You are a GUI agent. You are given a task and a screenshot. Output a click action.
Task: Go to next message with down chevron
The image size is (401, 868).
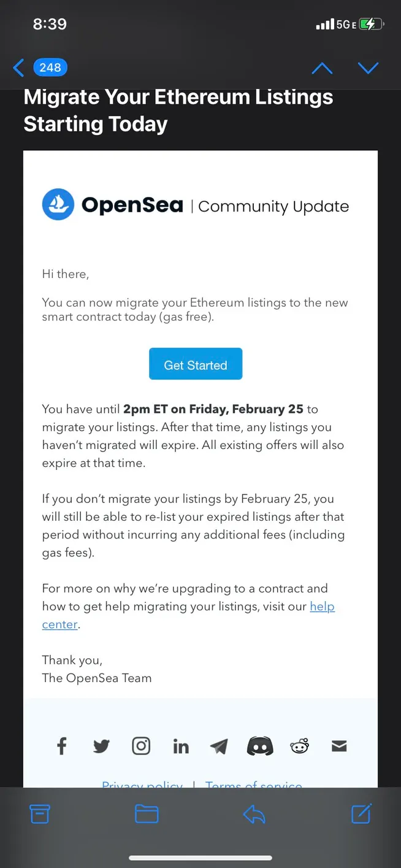point(368,68)
